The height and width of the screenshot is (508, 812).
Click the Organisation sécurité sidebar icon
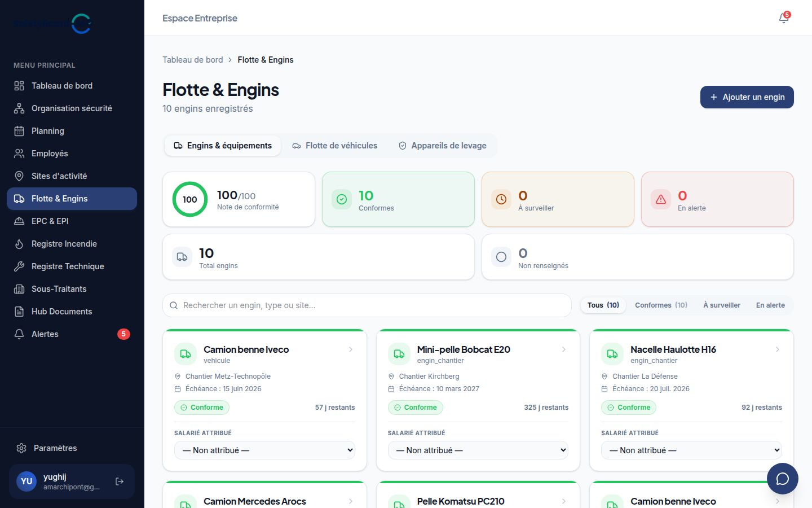pos(19,108)
